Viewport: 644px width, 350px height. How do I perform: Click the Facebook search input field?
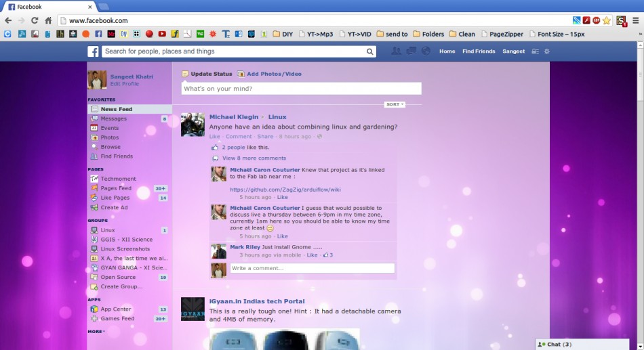click(x=233, y=51)
